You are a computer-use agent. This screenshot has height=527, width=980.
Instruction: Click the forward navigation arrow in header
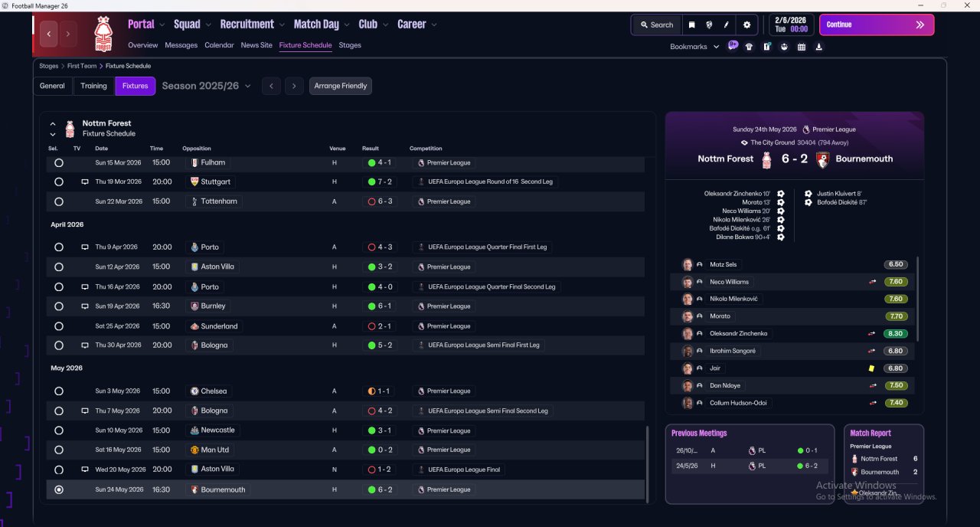pos(68,34)
